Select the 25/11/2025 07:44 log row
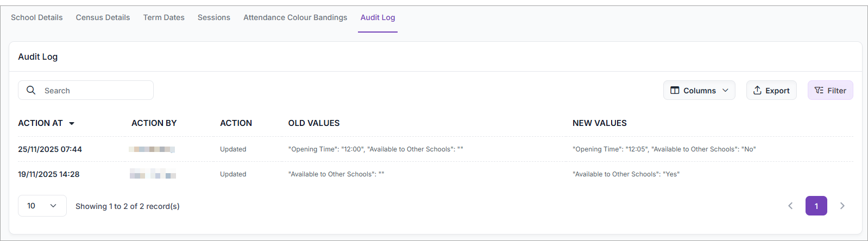The height and width of the screenshot is (241, 868). (50, 149)
